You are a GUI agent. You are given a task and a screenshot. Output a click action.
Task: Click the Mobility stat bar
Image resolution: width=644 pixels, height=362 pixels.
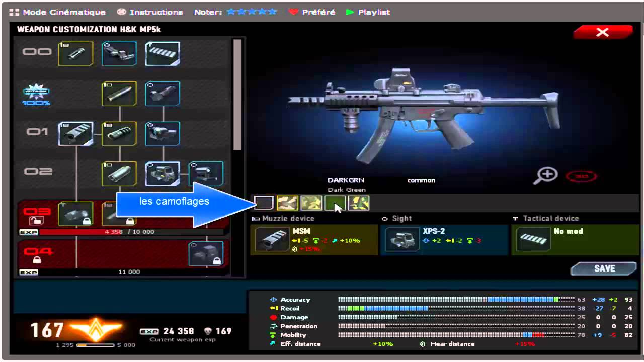coord(456,335)
